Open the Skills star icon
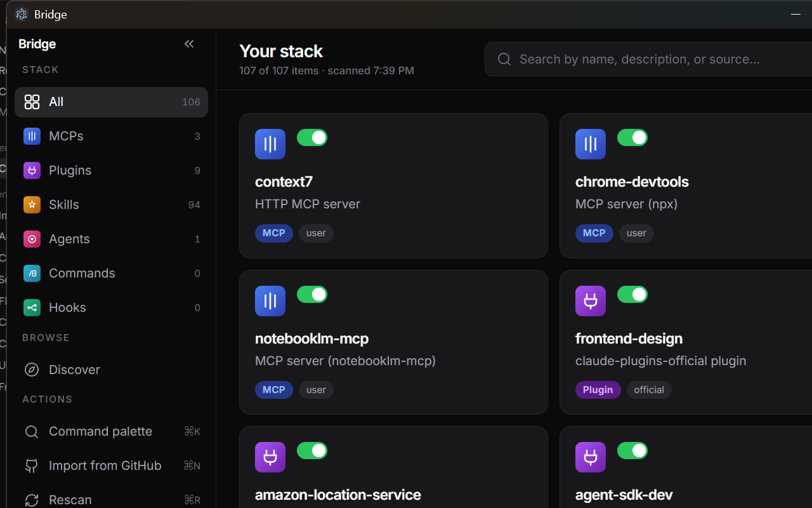Screen dimensions: 812x508 pos(32,204)
